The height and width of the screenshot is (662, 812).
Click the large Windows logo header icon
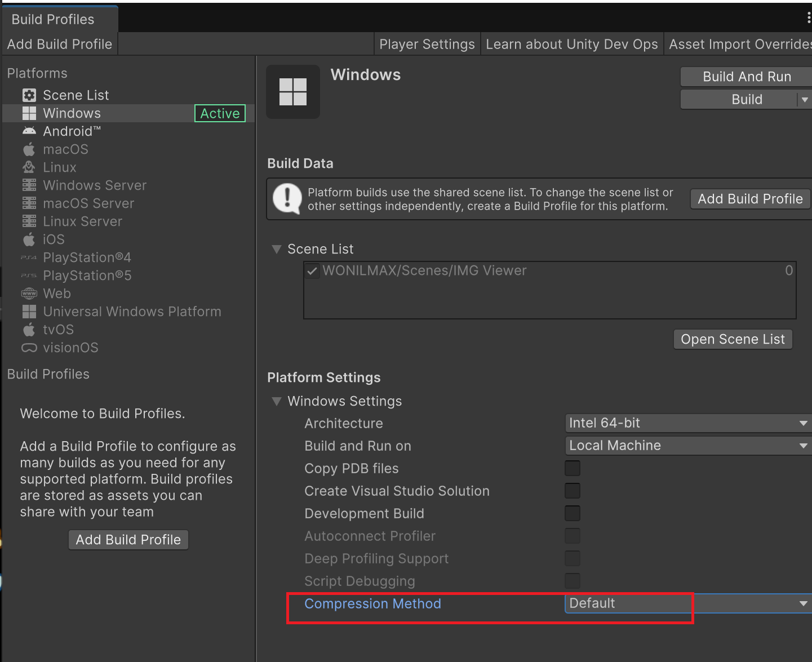click(x=293, y=92)
